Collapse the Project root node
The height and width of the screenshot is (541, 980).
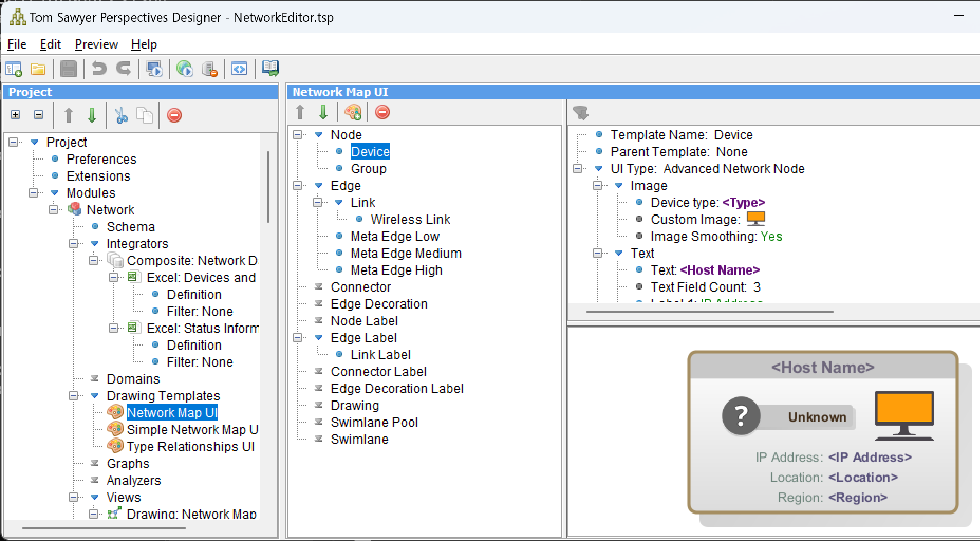(14, 142)
